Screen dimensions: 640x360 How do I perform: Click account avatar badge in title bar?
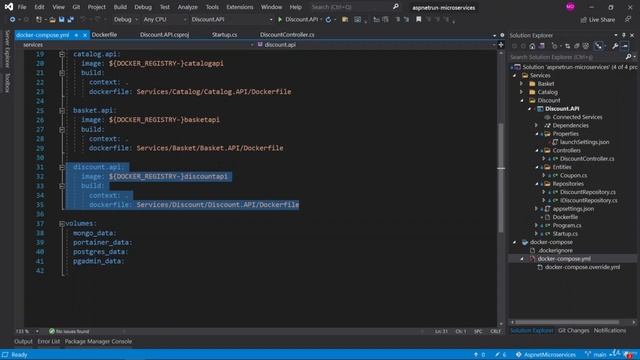point(570,7)
